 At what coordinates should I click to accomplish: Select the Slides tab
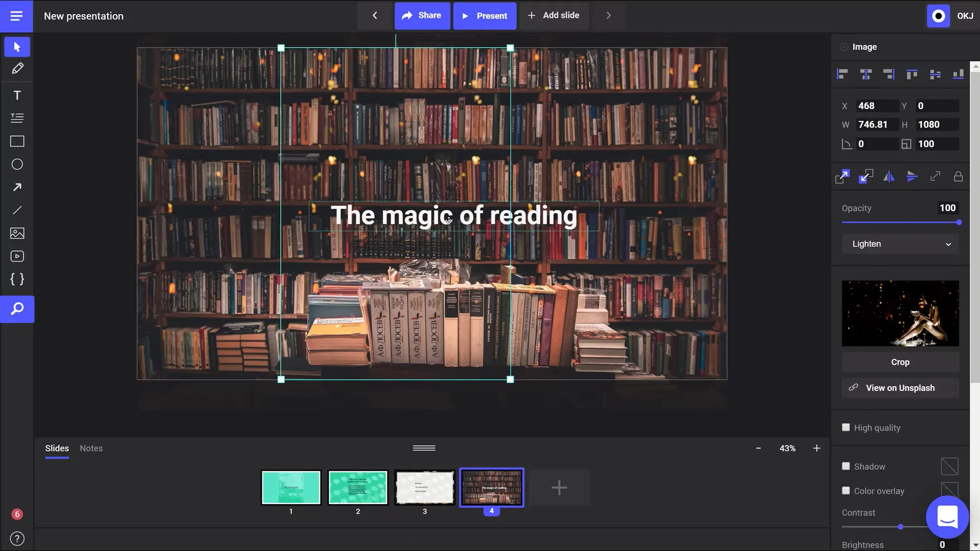tap(57, 448)
